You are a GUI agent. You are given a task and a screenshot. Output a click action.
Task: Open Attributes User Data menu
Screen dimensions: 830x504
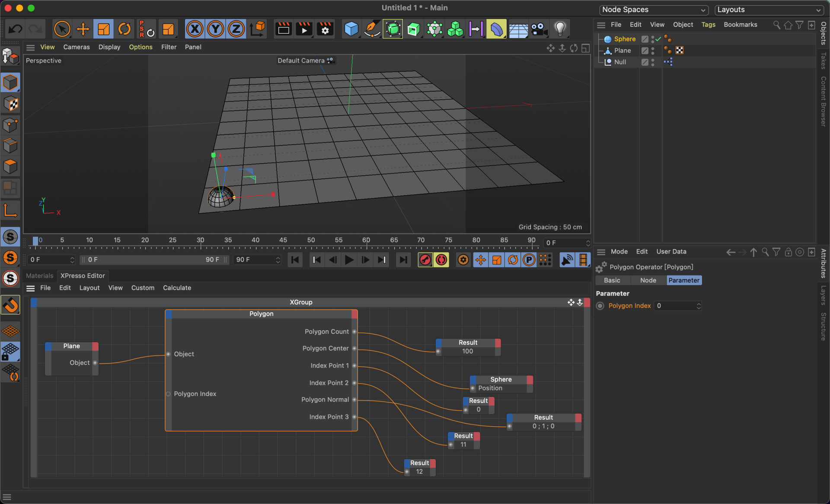point(671,251)
